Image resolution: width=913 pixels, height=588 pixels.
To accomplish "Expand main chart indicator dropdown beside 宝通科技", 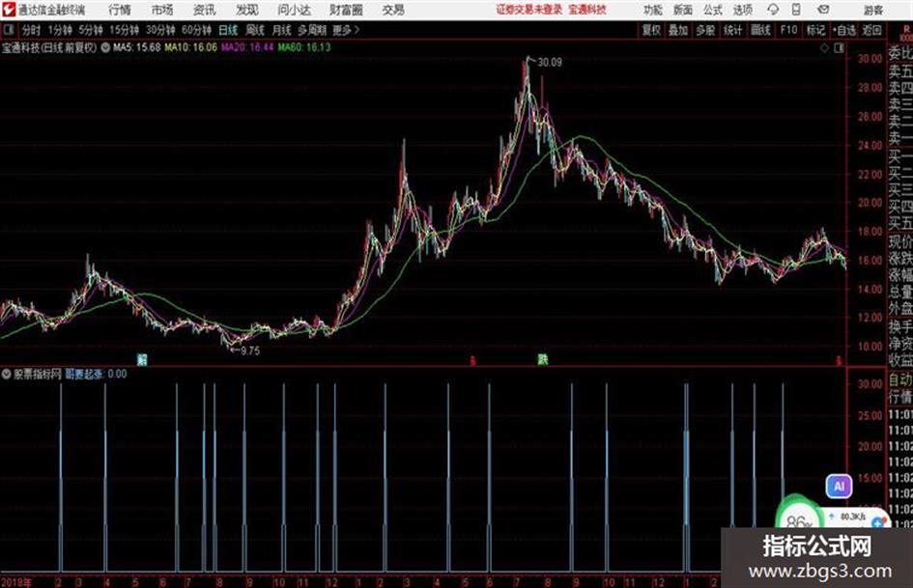I will tap(105, 47).
